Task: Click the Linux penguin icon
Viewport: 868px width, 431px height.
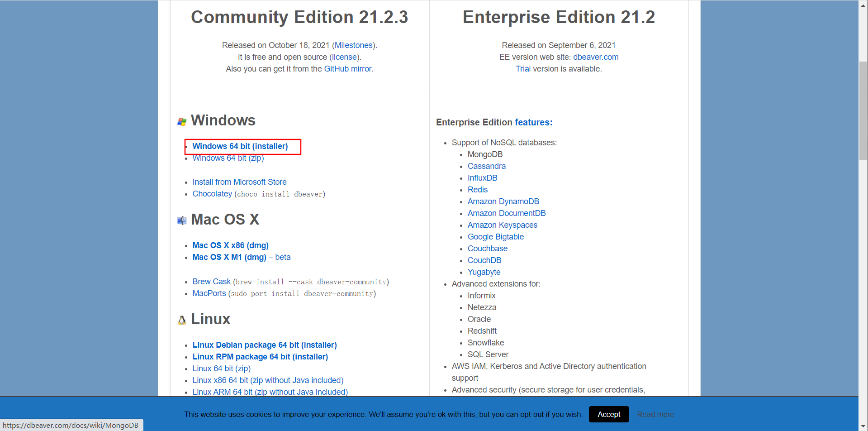Action: (x=182, y=320)
